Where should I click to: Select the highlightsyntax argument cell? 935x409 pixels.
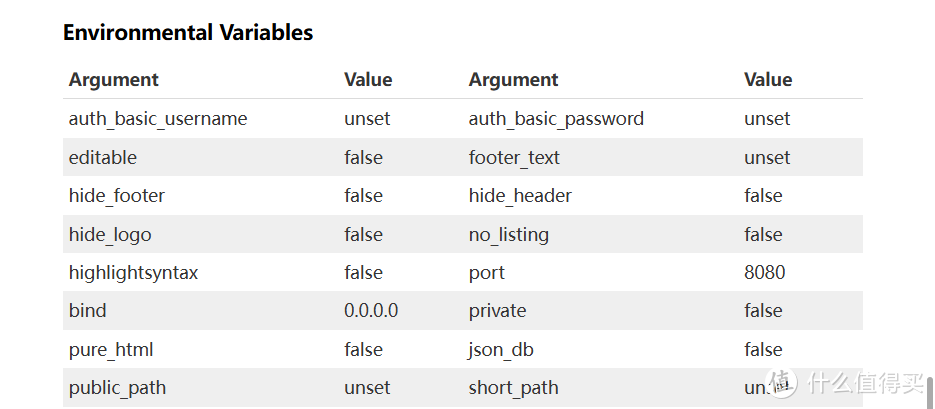[x=133, y=272]
